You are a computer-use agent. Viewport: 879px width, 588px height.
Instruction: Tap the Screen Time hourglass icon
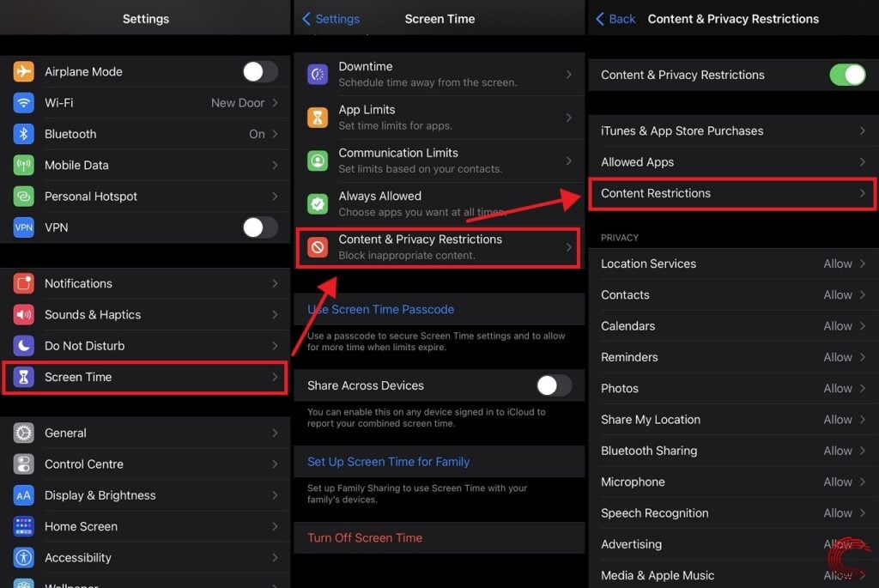click(23, 377)
